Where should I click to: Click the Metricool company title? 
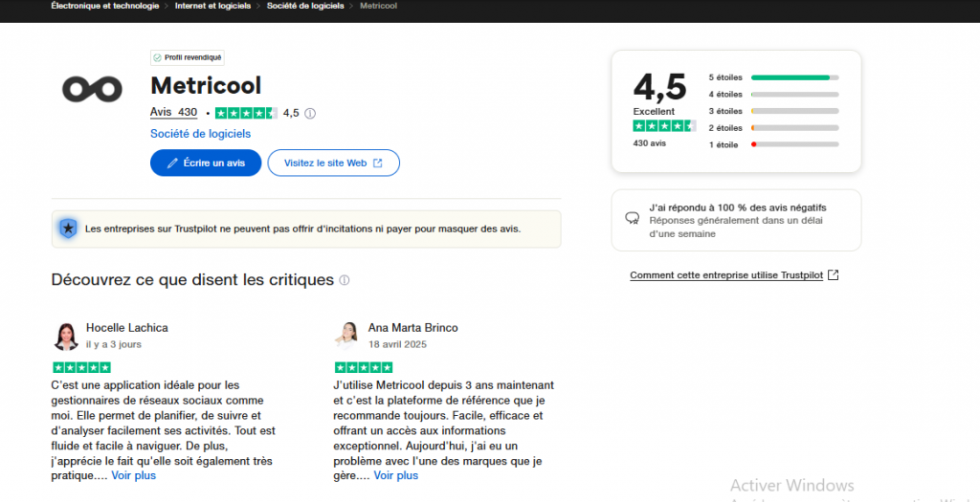click(x=206, y=85)
